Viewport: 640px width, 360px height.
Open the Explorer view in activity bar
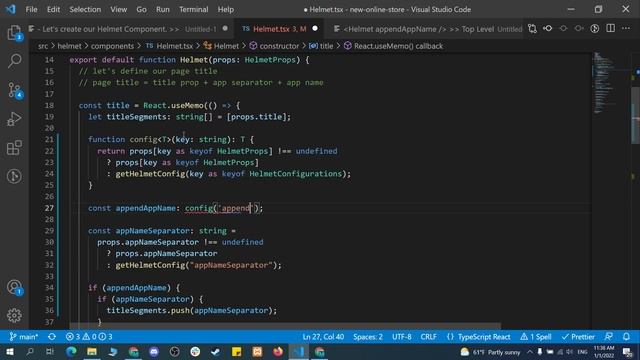click(14, 33)
